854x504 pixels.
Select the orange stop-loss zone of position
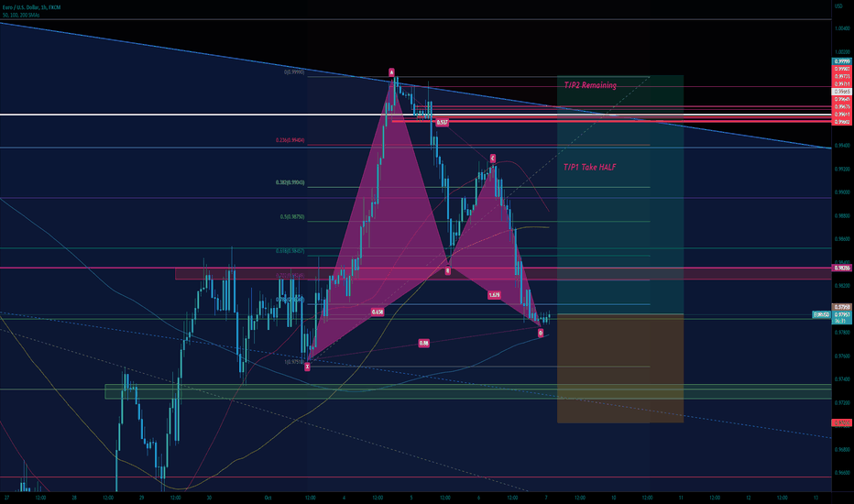coord(619,368)
